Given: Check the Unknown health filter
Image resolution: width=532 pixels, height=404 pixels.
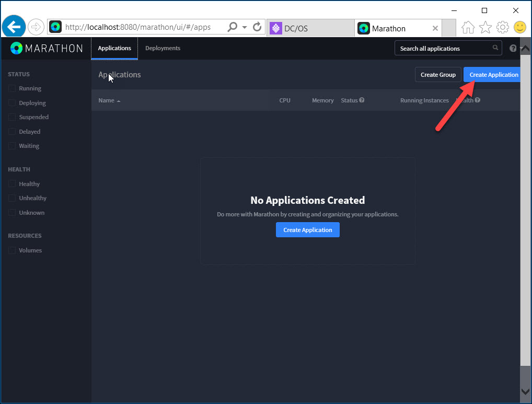Looking at the screenshot, I should (12, 213).
